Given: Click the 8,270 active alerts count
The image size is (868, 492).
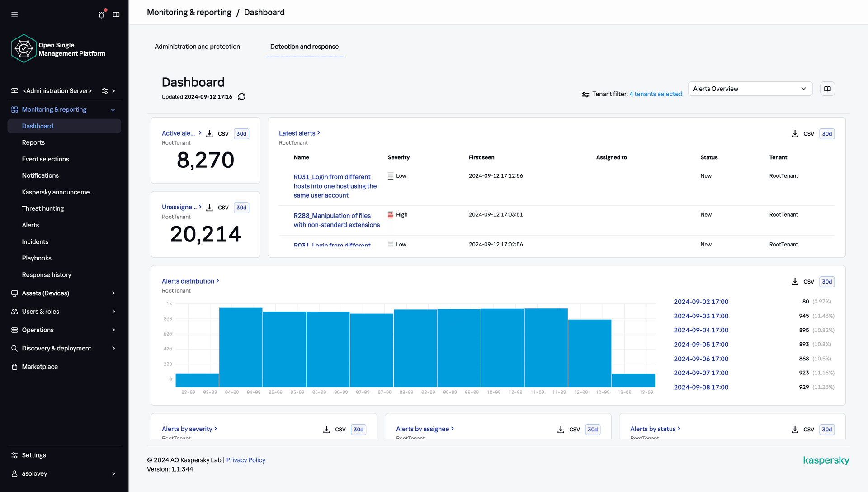Looking at the screenshot, I should point(205,160).
